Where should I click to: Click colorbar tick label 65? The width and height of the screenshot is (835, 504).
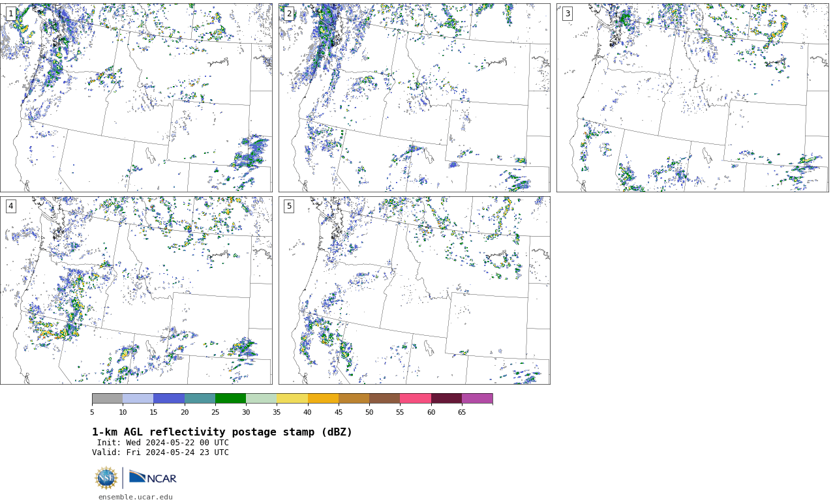pyautogui.click(x=462, y=412)
